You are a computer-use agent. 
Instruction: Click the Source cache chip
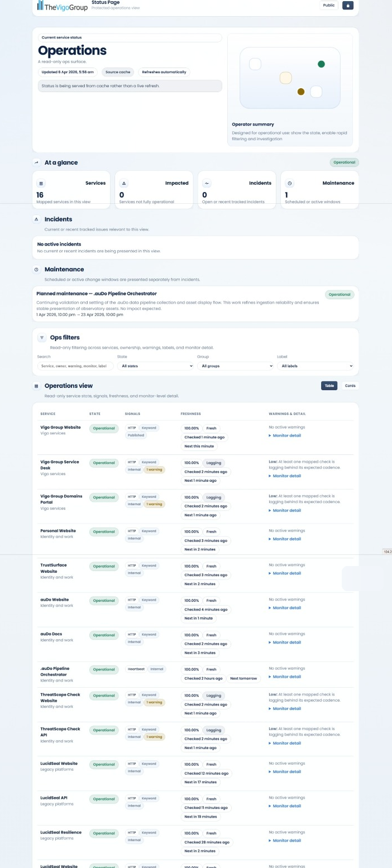point(118,72)
